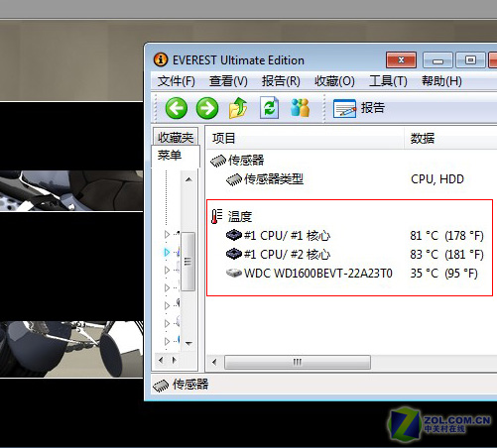The width and height of the screenshot is (497, 448).
Task: Open the 工具(T) menu
Action: point(388,81)
